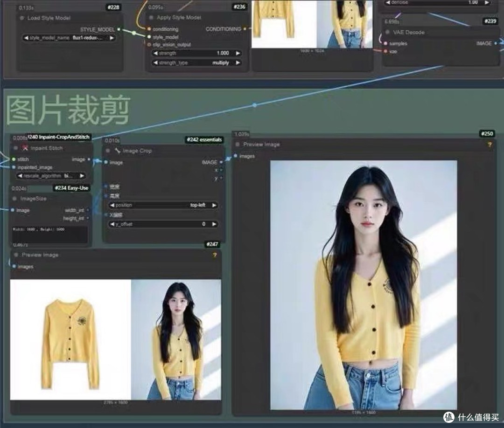
Task: Click help question mark on Preview #250
Action: click(x=490, y=145)
